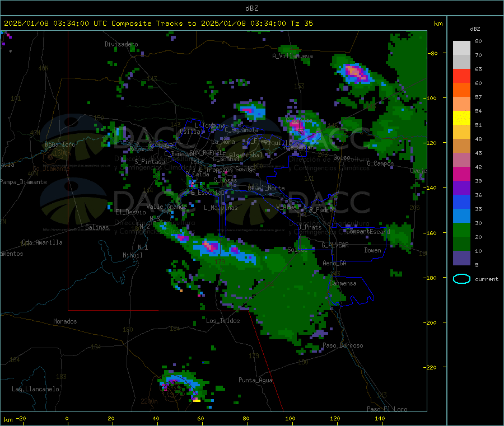This screenshot has width=504, height=426.
Task: Click the cyan 'current' ellipse legend icon
Action: (x=461, y=279)
